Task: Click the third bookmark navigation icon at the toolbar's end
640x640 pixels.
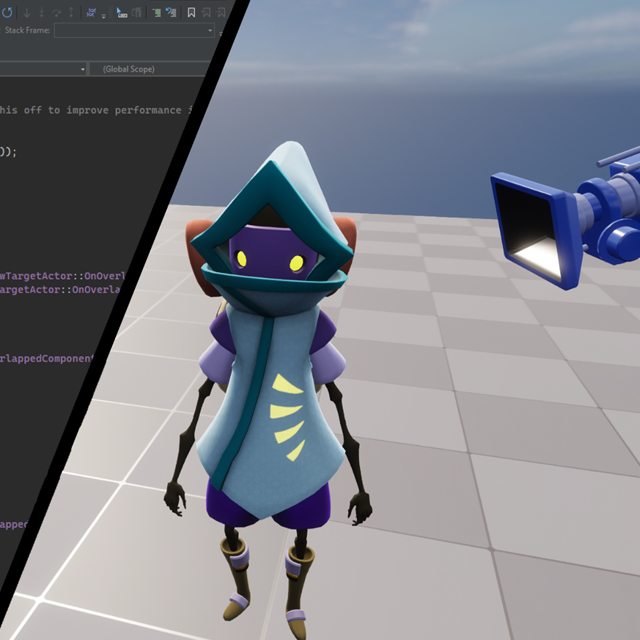Action: [x=223, y=13]
